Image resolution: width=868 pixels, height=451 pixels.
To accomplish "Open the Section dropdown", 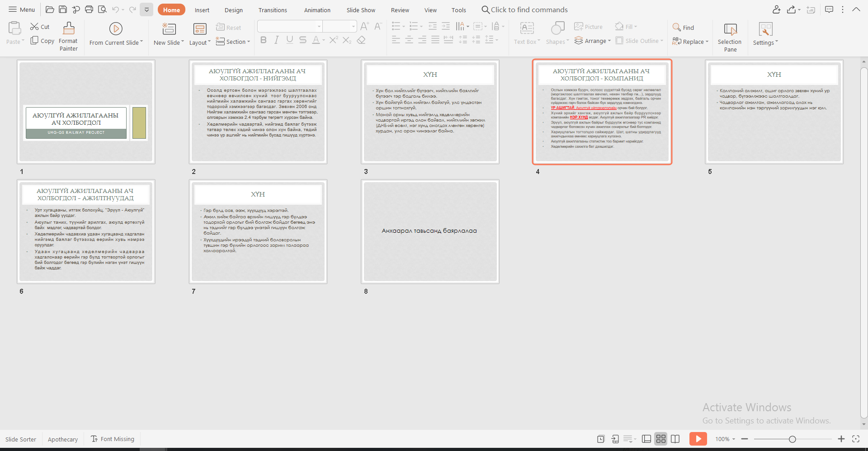I will click(x=233, y=42).
